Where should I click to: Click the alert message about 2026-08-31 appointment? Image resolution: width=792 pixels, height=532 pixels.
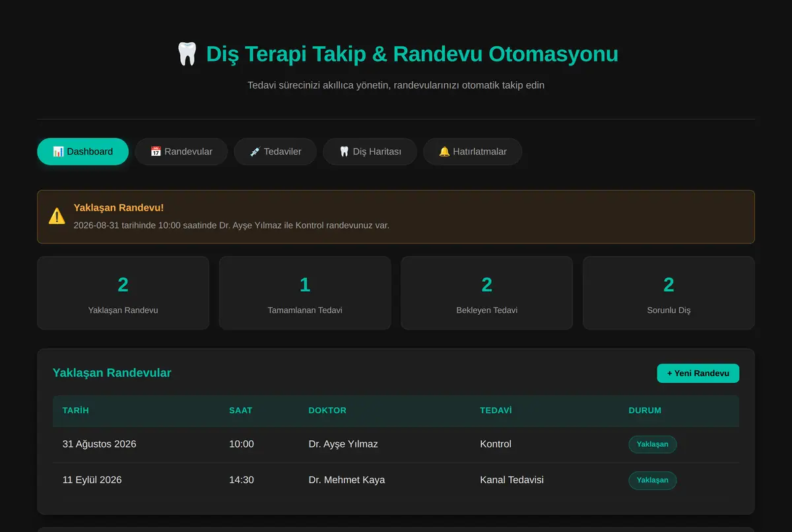point(232,224)
